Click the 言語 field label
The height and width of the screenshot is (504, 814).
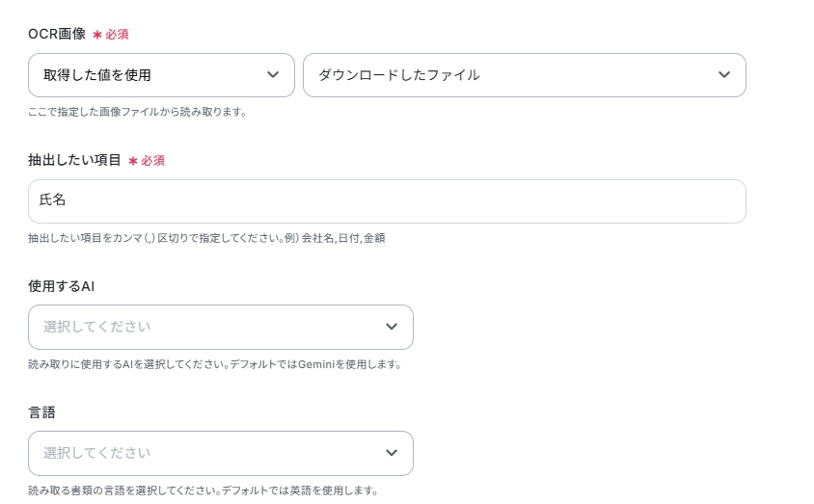(x=41, y=412)
